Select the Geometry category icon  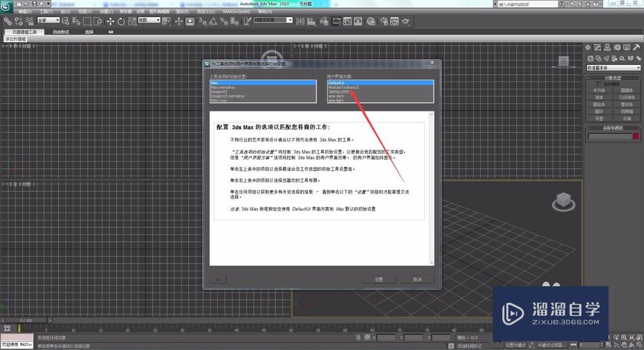[590, 59]
